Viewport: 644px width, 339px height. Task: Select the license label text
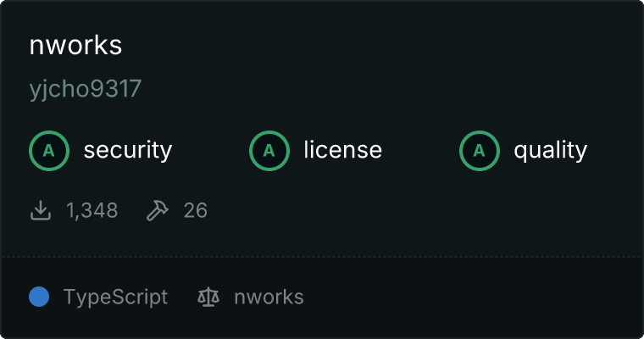pyautogui.click(x=343, y=149)
